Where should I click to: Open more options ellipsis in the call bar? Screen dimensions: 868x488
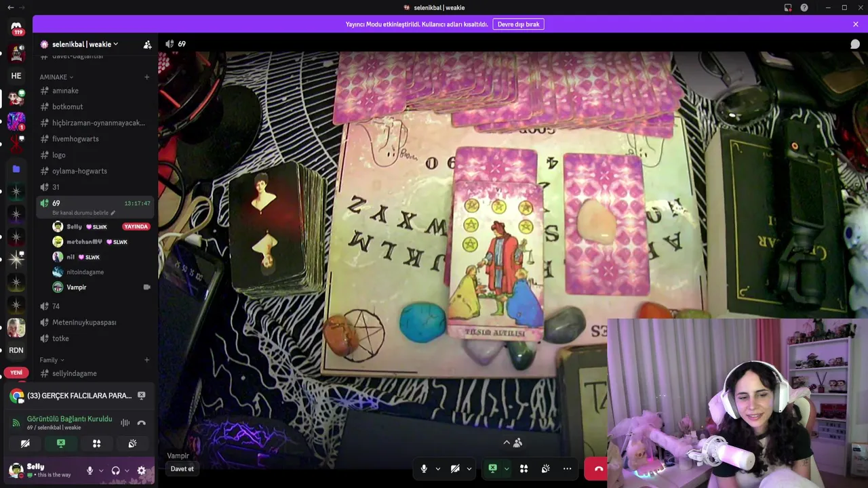coord(567,468)
